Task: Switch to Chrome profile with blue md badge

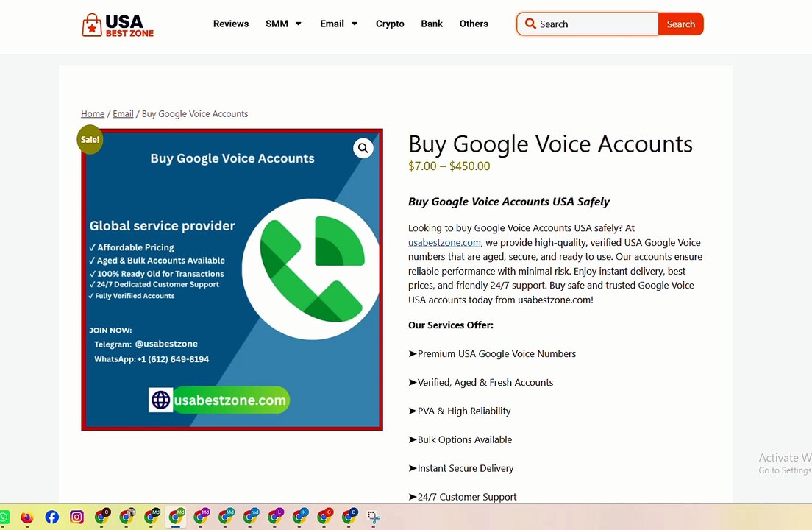Action: (251, 517)
